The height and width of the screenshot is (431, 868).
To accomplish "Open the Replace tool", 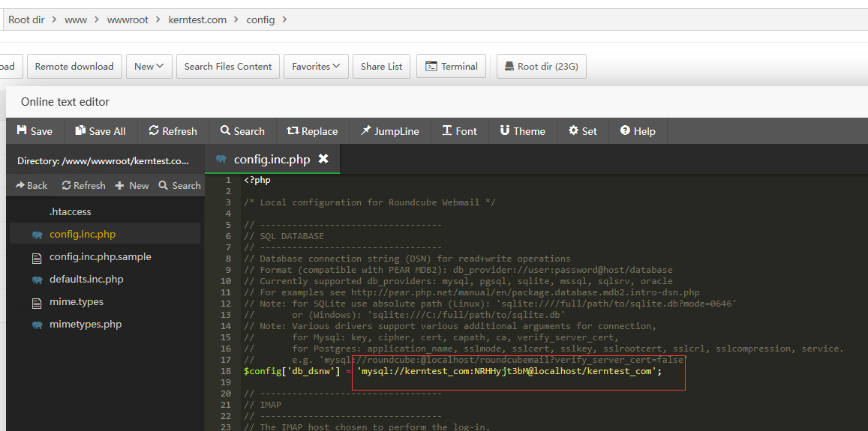I will [312, 131].
